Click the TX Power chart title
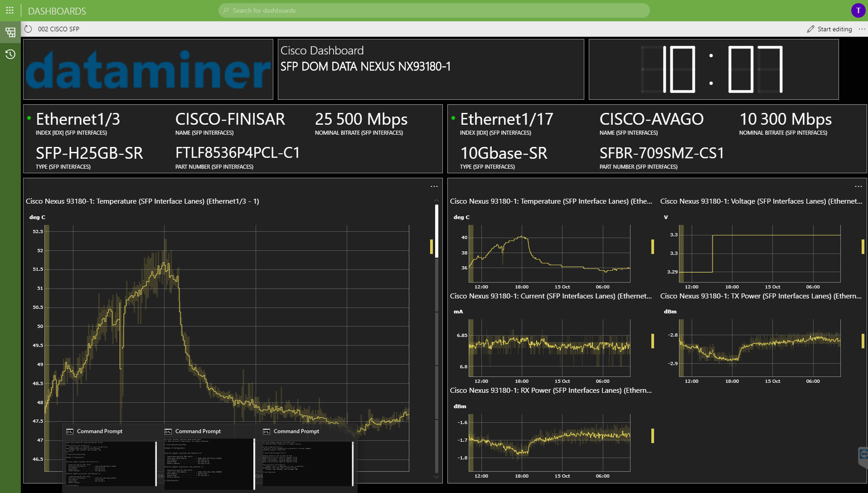This screenshot has height=493, width=868. pyautogui.click(x=761, y=296)
